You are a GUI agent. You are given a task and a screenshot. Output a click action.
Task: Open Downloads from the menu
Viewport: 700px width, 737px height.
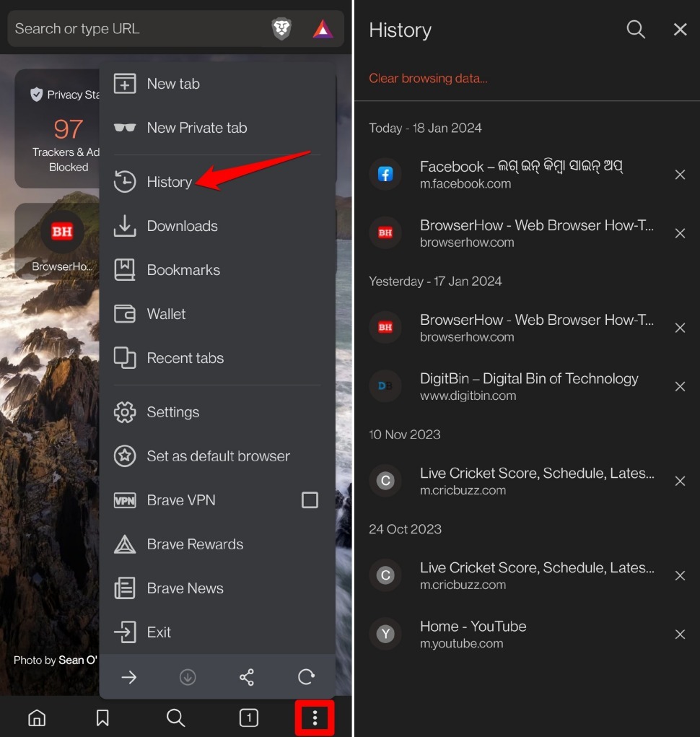[x=217, y=226]
